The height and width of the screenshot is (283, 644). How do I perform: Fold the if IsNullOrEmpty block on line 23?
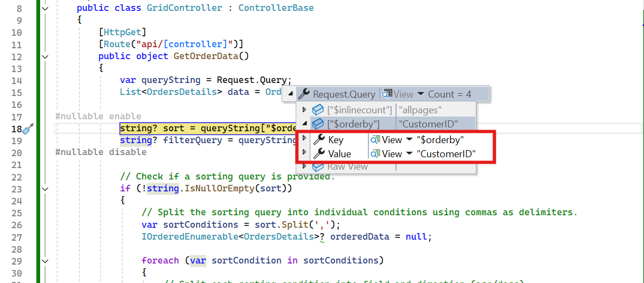45,189
